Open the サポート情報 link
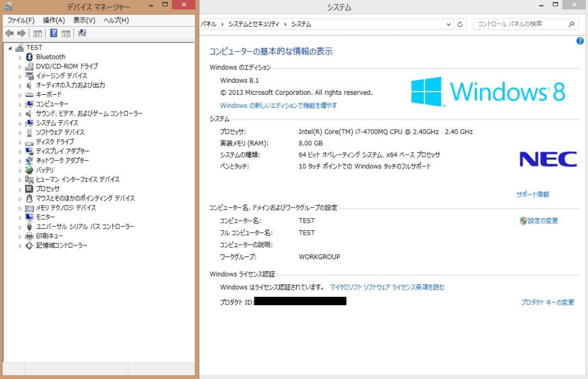588x379 pixels. pos(532,194)
